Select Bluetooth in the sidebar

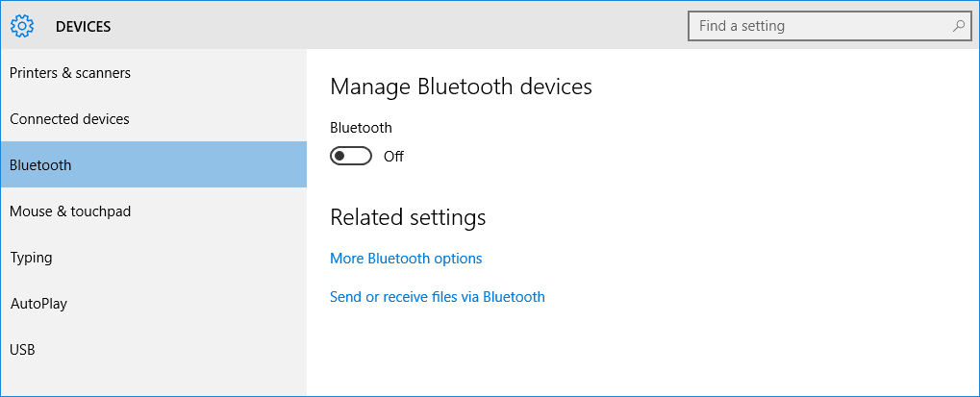pos(40,165)
